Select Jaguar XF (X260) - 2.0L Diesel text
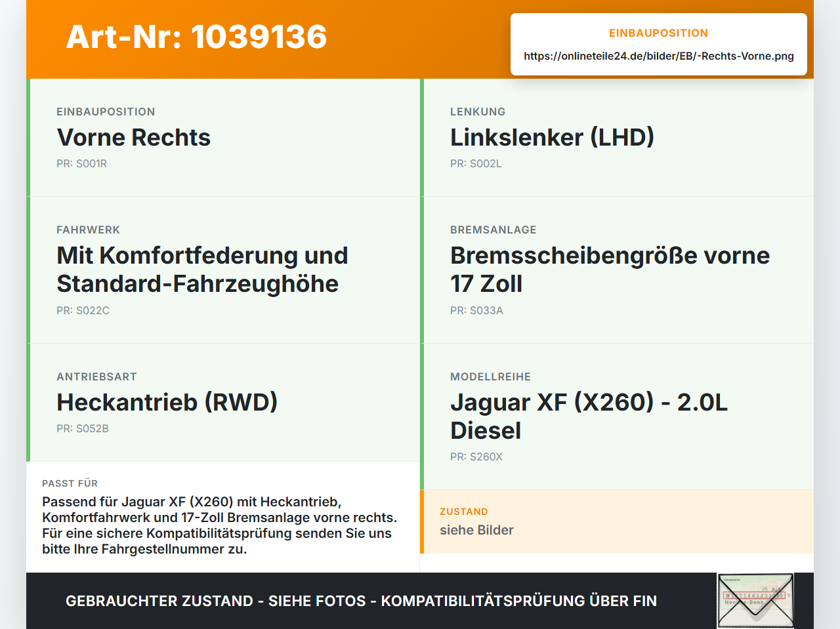The image size is (840, 629). (x=589, y=416)
